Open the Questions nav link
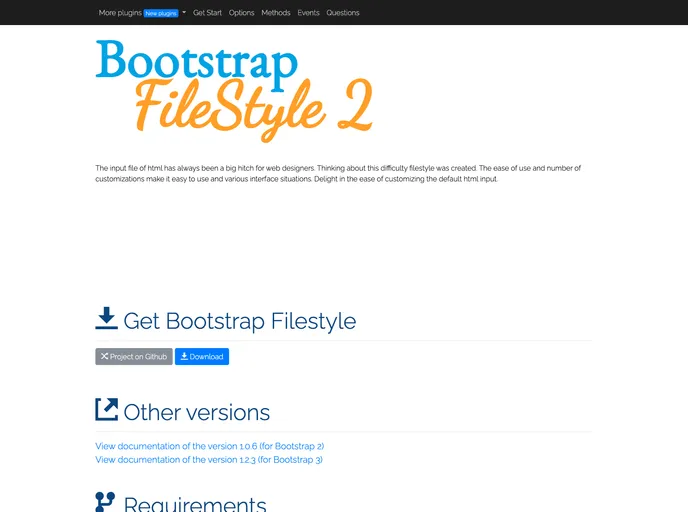 click(x=343, y=13)
